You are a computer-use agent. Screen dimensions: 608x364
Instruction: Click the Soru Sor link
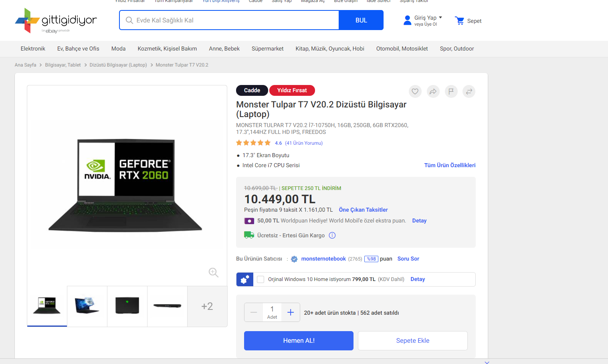coord(408,259)
